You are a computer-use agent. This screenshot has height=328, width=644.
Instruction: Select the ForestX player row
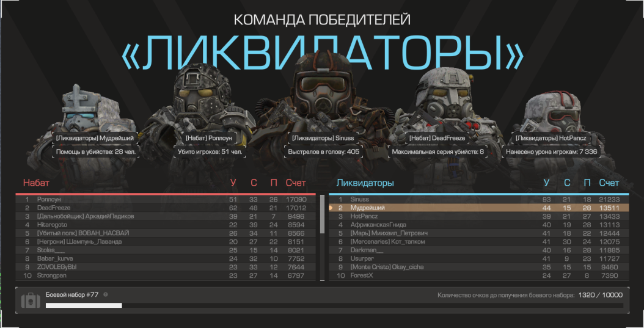click(479, 275)
